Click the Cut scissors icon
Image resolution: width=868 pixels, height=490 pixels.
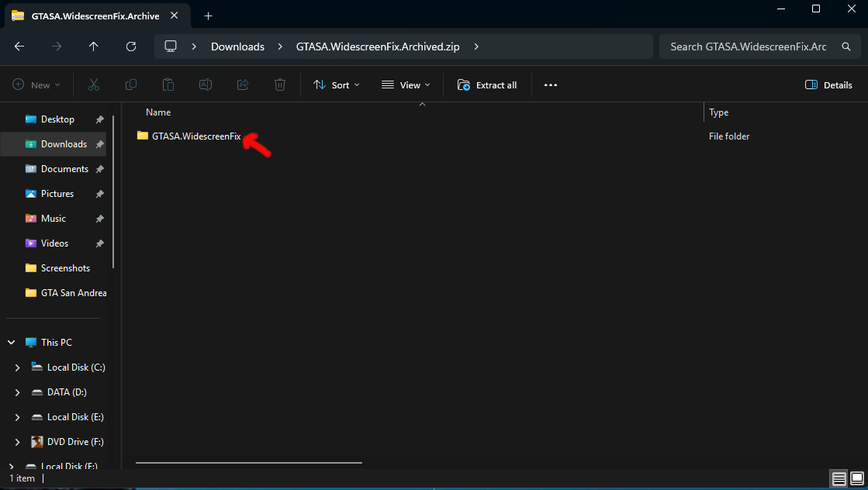click(x=94, y=85)
